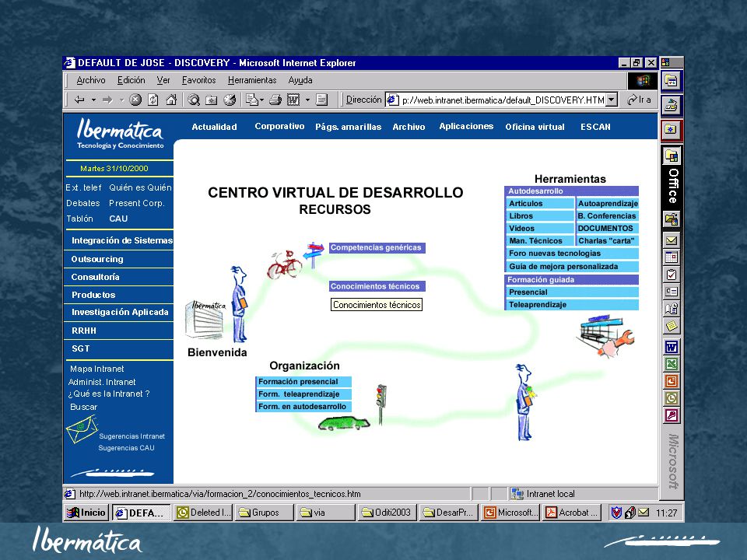Open Corporativo in the top navigation
The height and width of the screenshot is (560, 747).
click(279, 127)
